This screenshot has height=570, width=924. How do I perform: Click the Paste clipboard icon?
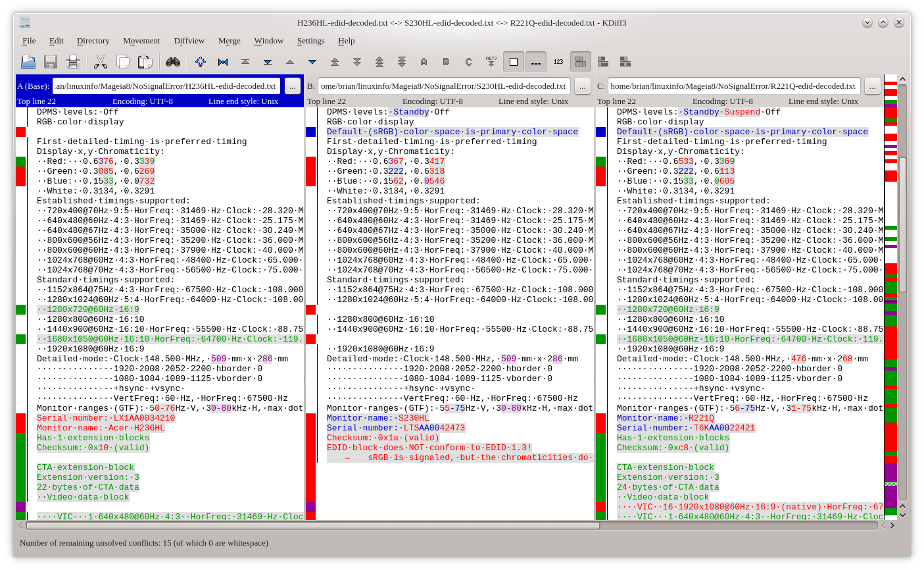(x=145, y=62)
